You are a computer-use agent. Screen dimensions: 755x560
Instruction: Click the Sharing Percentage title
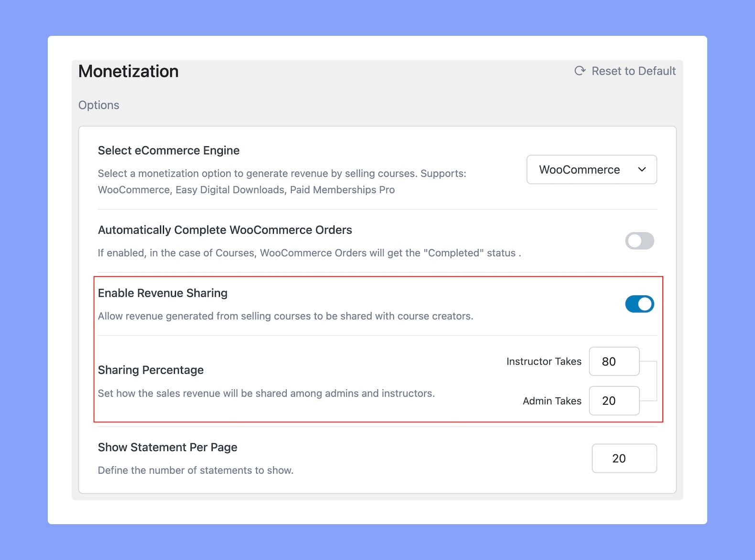pos(151,370)
